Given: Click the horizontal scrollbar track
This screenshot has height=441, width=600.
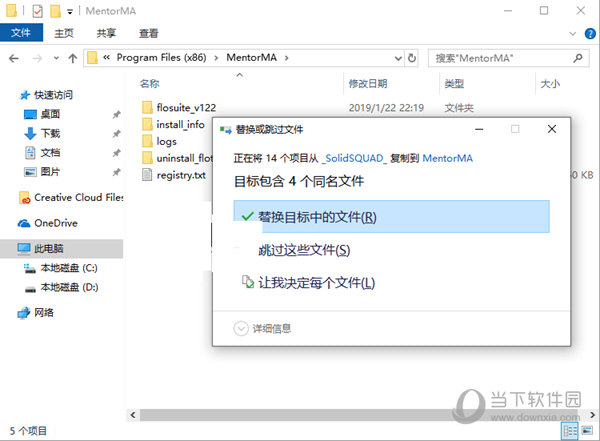Looking at the screenshot, I should [x=360, y=415].
